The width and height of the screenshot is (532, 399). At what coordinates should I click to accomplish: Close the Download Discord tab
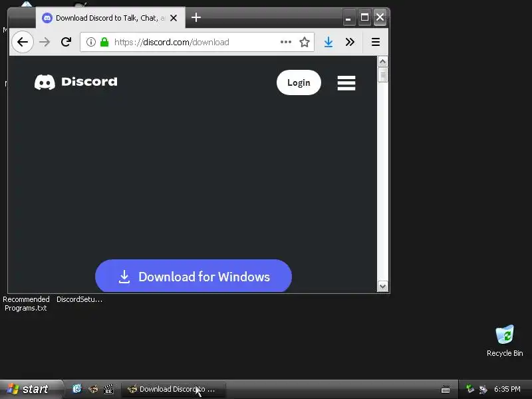pyautogui.click(x=174, y=18)
